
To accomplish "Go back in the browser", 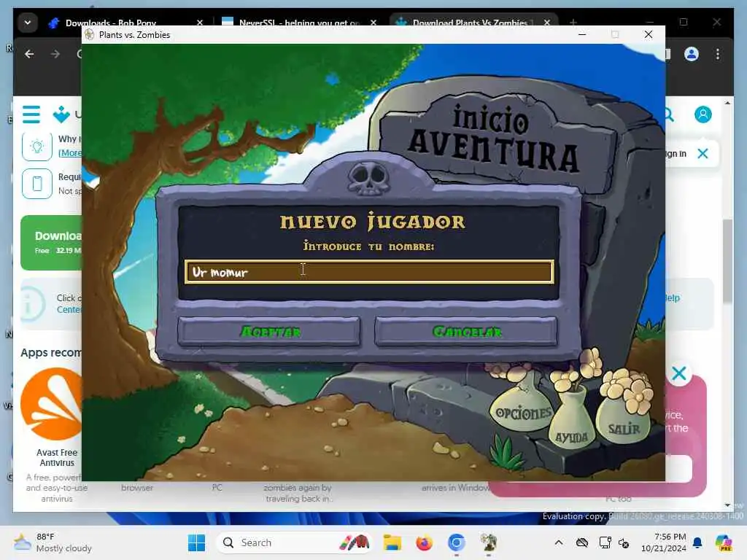I will coord(29,54).
